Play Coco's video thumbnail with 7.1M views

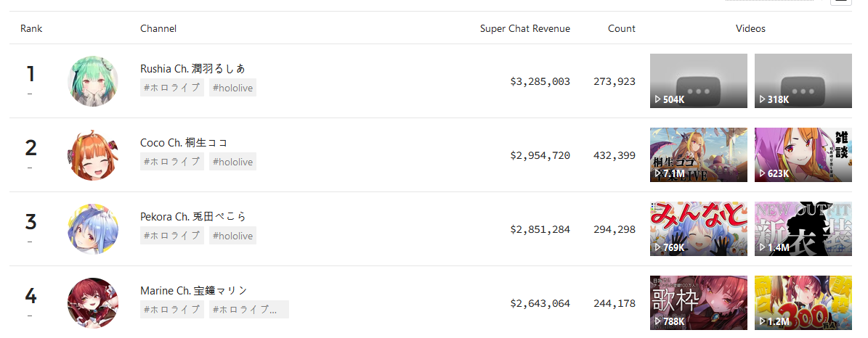[x=698, y=154]
